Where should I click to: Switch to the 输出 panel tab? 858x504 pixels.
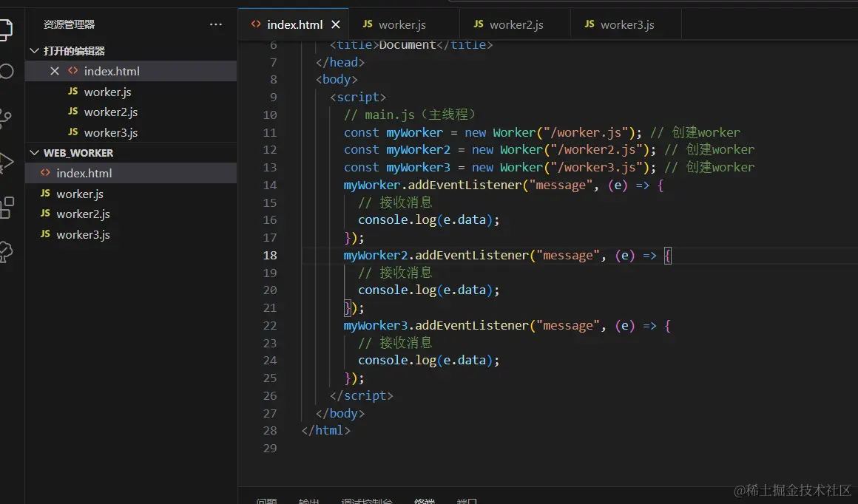(308, 501)
